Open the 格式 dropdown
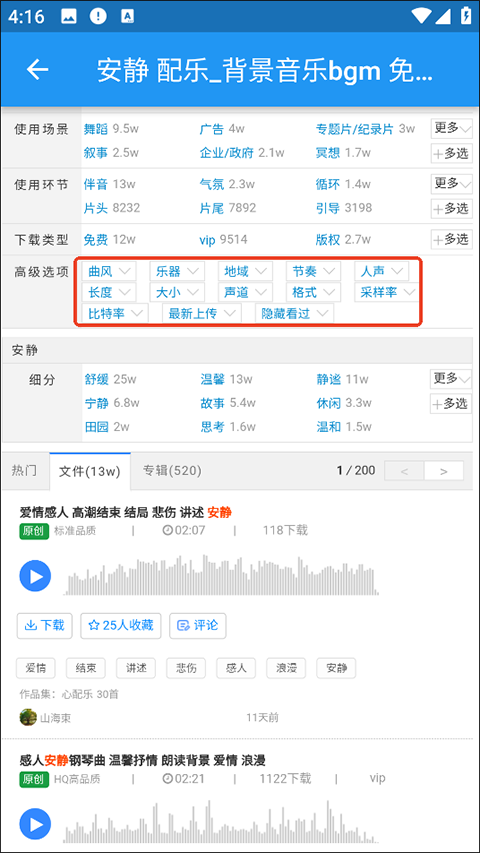 313,292
